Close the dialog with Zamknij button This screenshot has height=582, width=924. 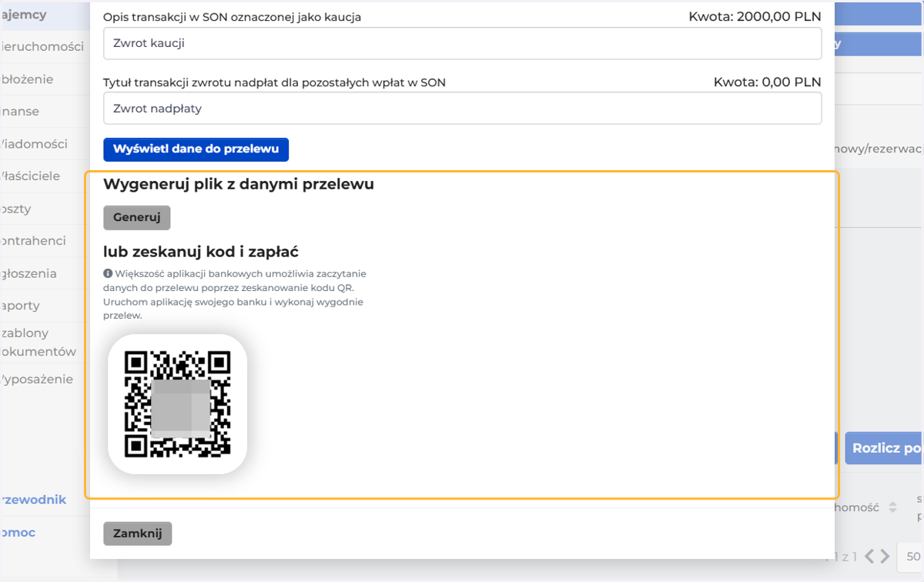pyautogui.click(x=138, y=533)
